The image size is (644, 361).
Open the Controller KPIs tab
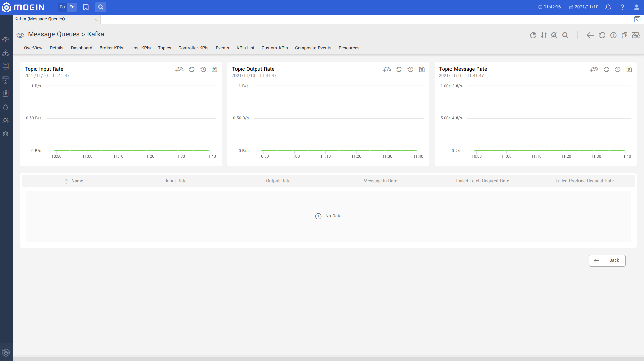[194, 48]
